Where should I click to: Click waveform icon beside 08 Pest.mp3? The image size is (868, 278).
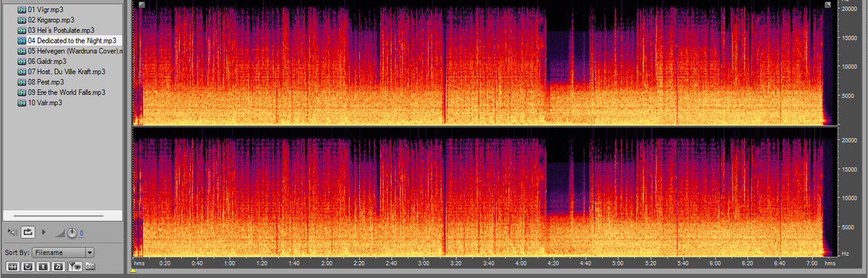[x=22, y=82]
